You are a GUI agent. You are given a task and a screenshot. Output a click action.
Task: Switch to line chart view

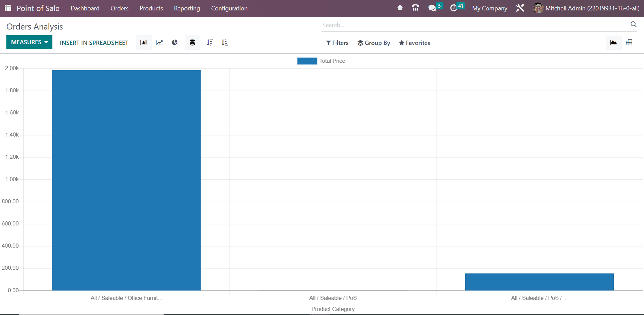159,43
